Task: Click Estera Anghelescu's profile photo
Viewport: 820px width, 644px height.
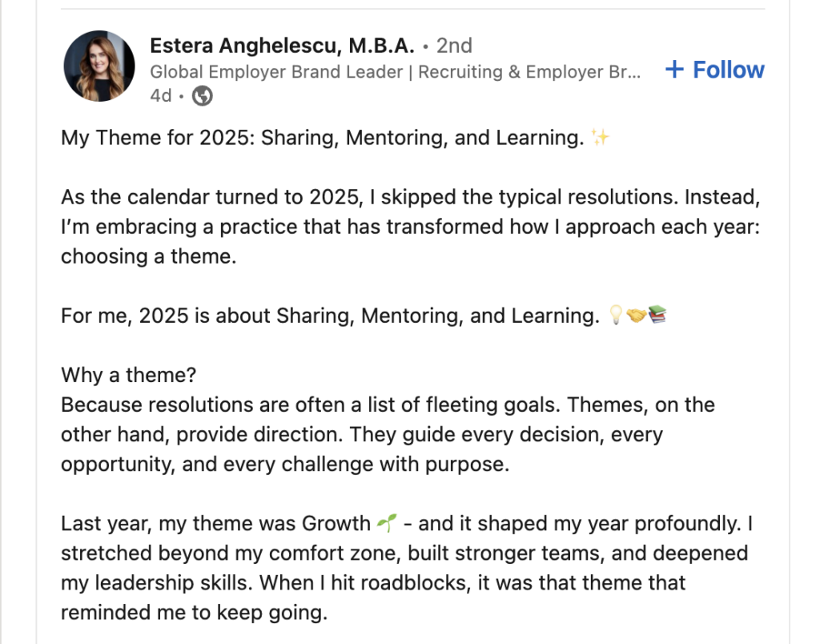Action: tap(98, 66)
